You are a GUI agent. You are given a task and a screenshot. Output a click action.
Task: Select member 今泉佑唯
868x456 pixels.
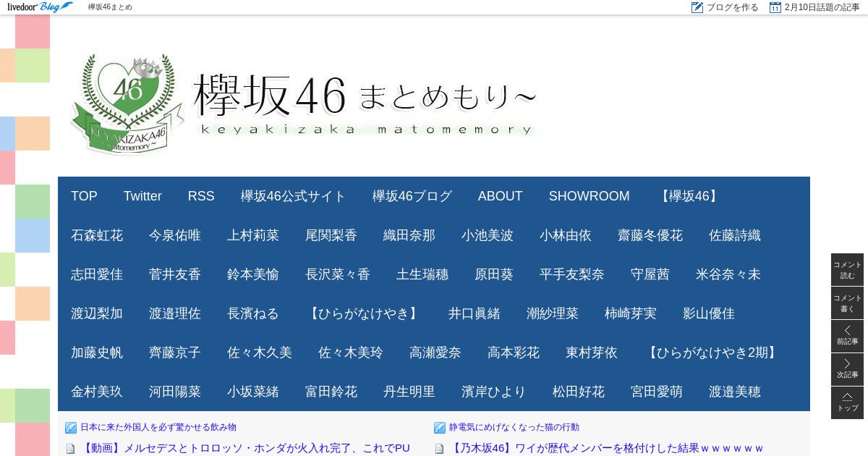point(175,235)
